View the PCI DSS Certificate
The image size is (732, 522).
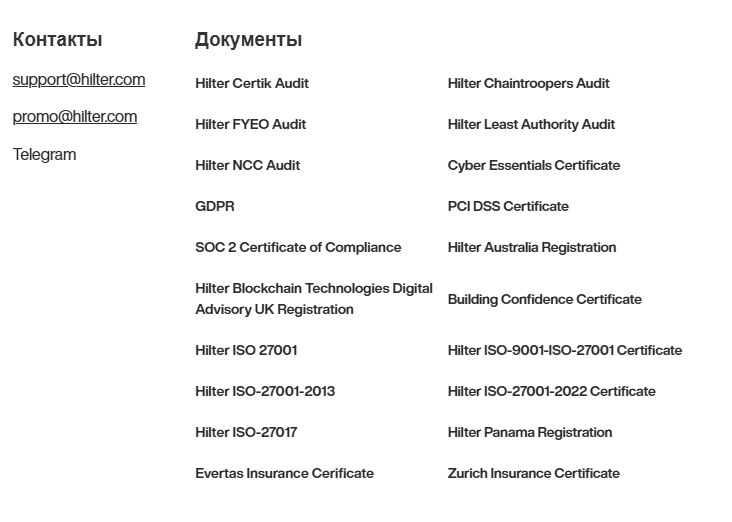[x=508, y=206]
